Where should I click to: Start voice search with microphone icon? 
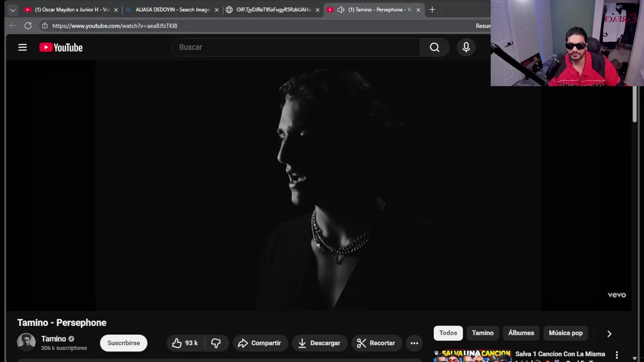[466, 47]
